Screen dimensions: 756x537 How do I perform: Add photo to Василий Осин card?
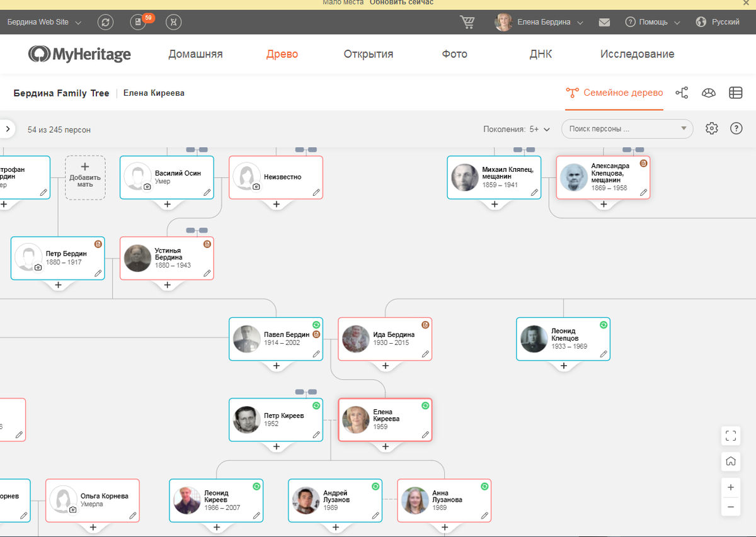(x=147, y=187)
